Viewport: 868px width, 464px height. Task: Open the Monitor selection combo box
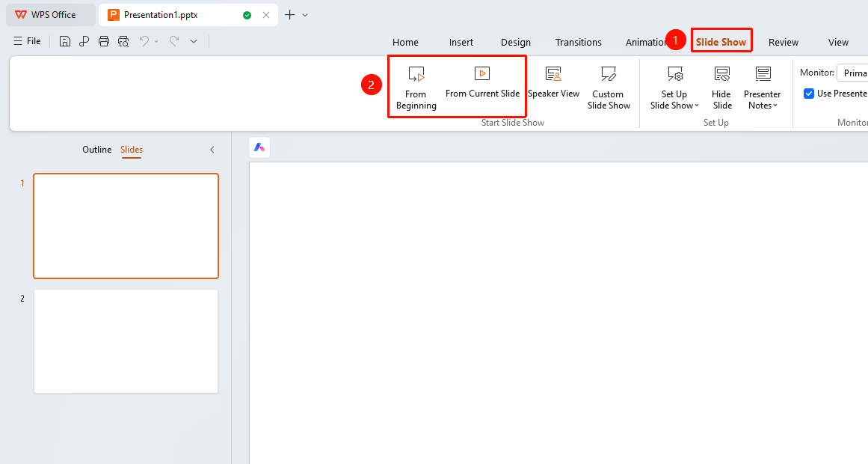[x=852, y=73]
